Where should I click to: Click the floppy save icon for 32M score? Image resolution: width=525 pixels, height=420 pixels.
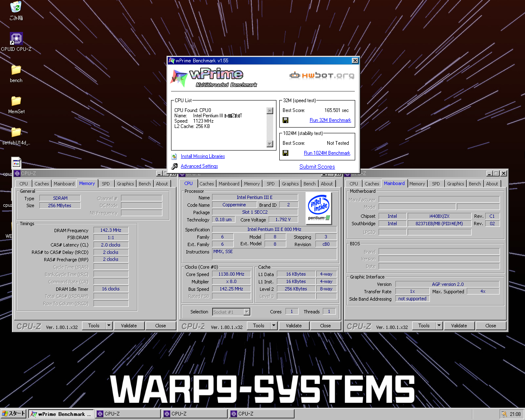click(285, 120)
